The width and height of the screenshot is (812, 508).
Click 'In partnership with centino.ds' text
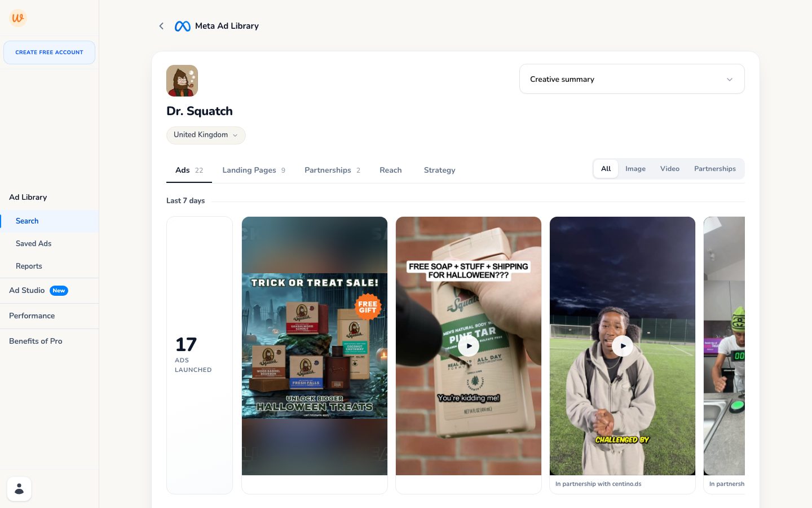pos(598,484)
